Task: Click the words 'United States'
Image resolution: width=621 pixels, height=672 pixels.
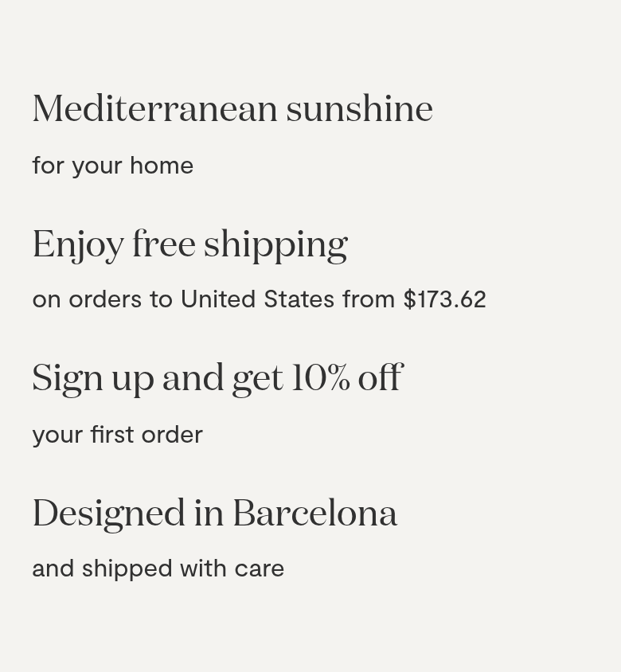Action: click(x=257, y=299)
